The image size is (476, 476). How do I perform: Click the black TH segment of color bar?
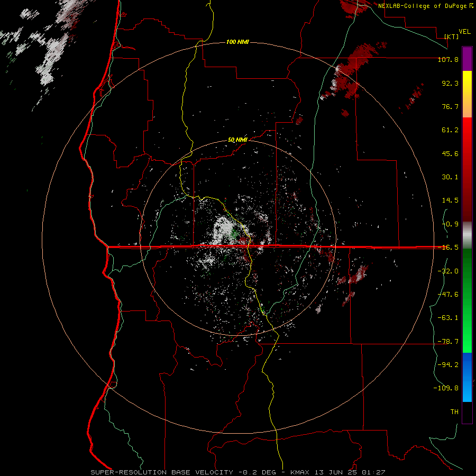click(x=467, y=413)
